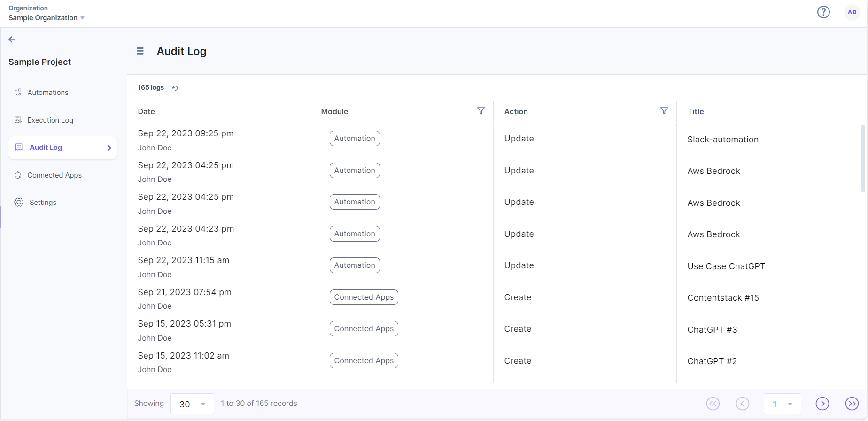
Task: Click the Title column header
Action: 696,112
